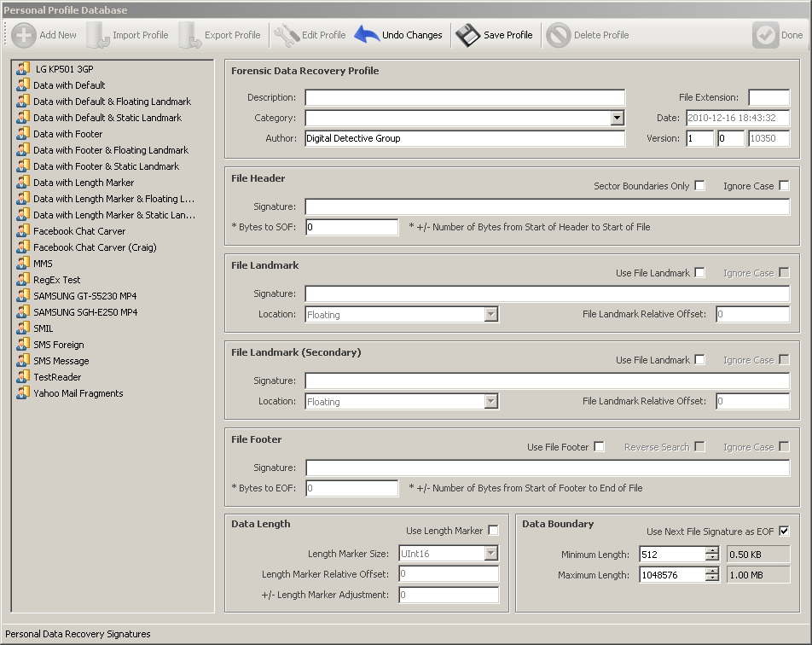Viewport: 812px width, 645px height.
Task: Click the Description input field
Action: [465, 97]
